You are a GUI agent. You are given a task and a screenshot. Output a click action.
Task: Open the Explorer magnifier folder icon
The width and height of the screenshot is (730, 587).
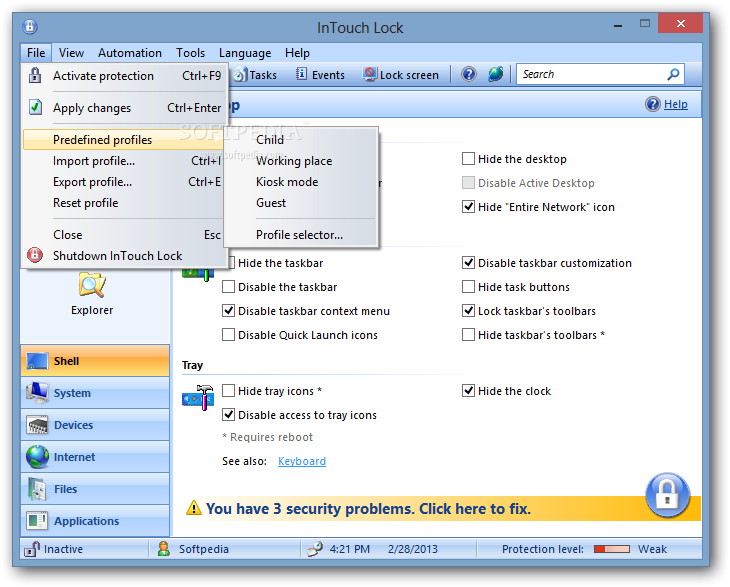(92, 285)
